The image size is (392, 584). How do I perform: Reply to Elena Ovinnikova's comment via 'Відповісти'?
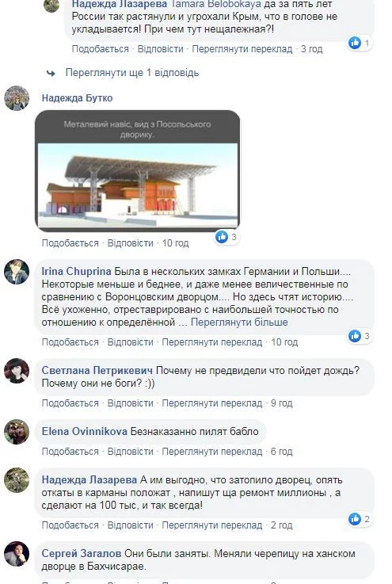131,452
